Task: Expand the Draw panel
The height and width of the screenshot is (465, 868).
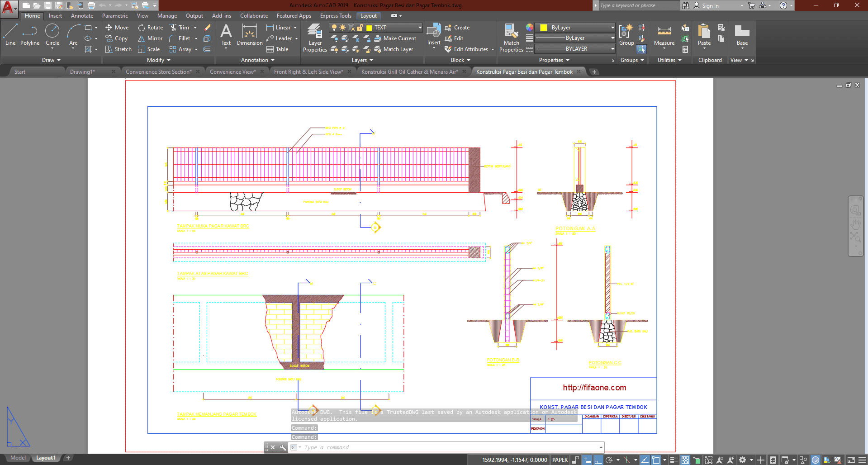Action: (x=51, y=60)
